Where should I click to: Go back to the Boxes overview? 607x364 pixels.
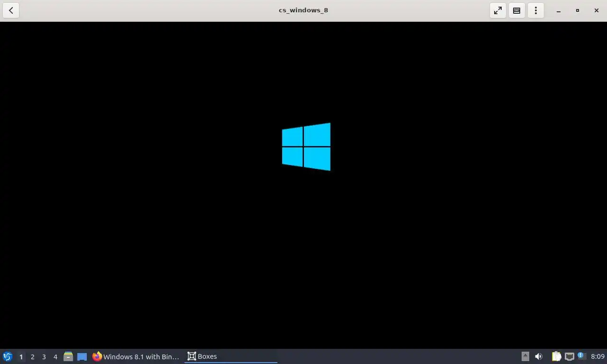11,10
